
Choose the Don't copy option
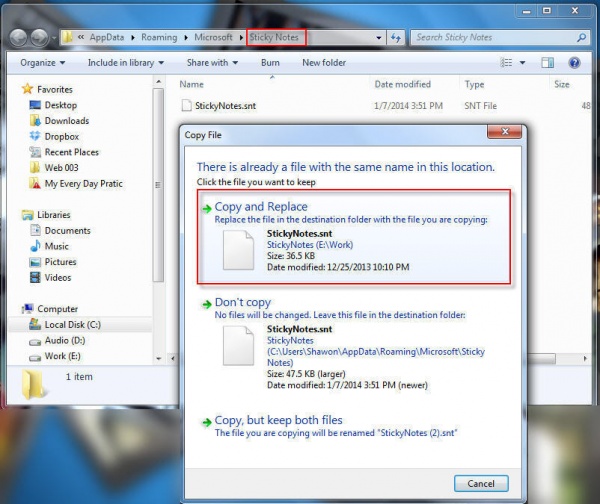click(x=354, y=343)
